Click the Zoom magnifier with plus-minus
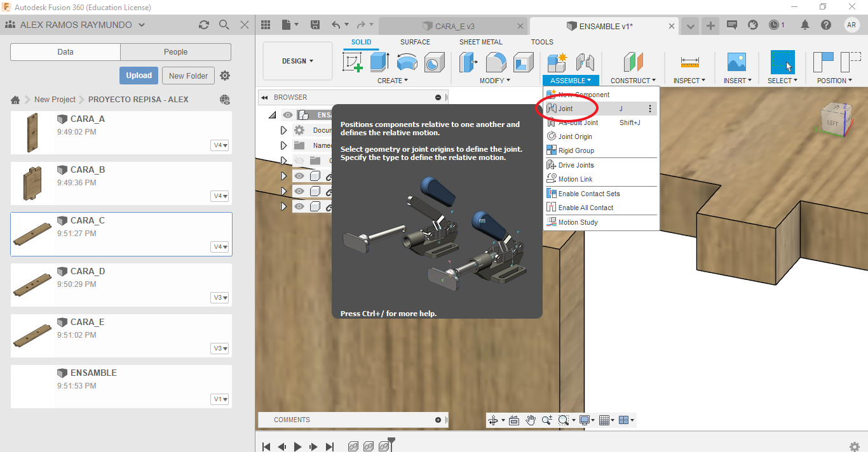The height and width of the screenshot is (452, 868). click(x=547, y=420)
